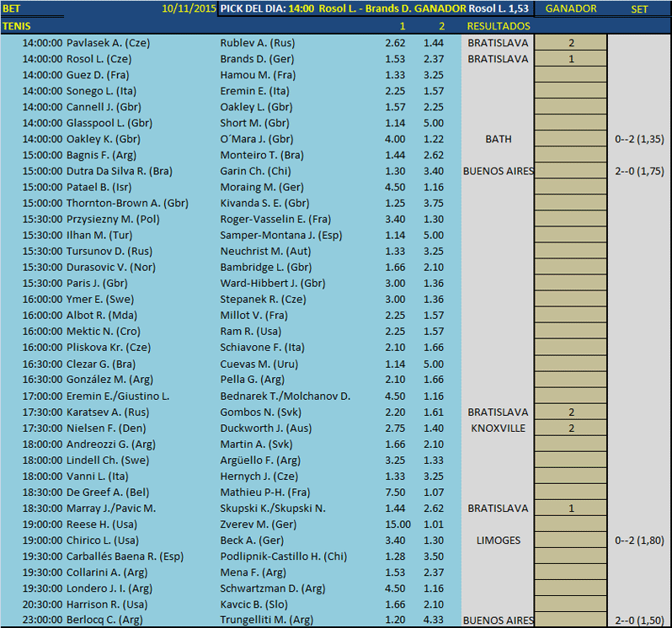Image resolution: width=672 pixels, height=628 pixels.
Task: Click 'Podlipnik-Castillo H. (Chi)' cell
Action: click(x=283, y=556)
